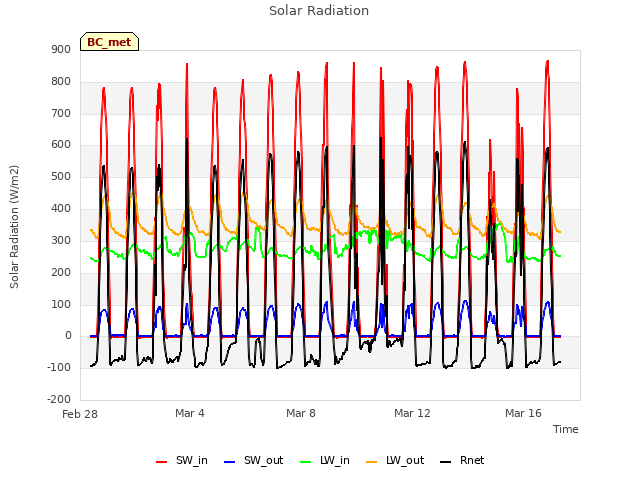This screenshot has width=640, height=480.
Task: Toggle the SW_in legend entry
Action: (x=182, y=461)
